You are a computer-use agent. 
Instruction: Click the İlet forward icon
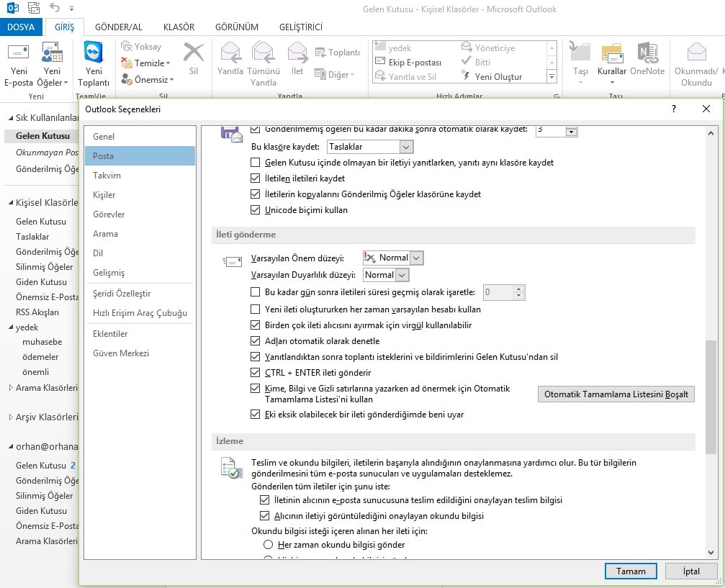[297, 53]
